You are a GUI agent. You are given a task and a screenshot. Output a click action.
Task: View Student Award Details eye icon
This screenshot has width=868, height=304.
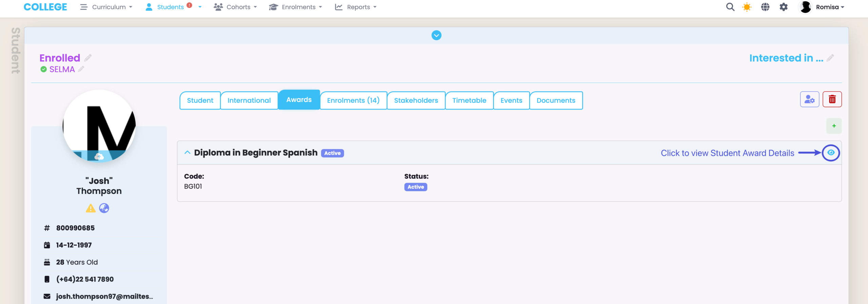[x=831, y=153]
